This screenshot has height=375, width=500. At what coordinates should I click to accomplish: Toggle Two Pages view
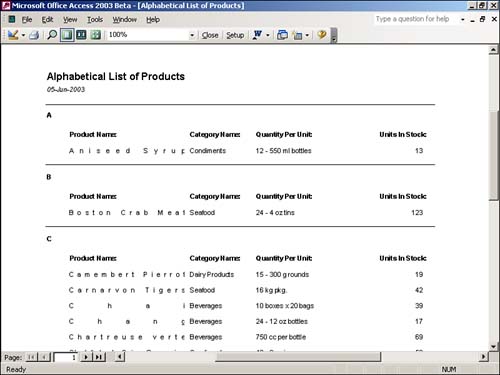[81, 35]
